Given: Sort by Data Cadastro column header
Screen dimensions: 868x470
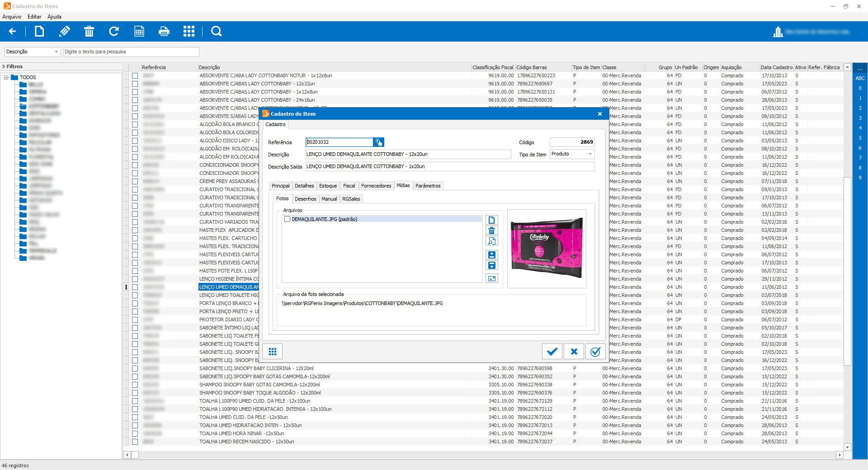Looking at the screenshot, I should 777,67.
